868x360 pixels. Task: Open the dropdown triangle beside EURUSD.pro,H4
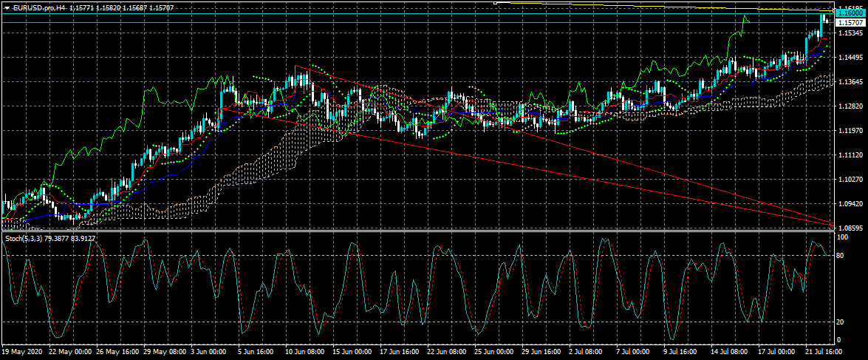click(x=6, y=7)
